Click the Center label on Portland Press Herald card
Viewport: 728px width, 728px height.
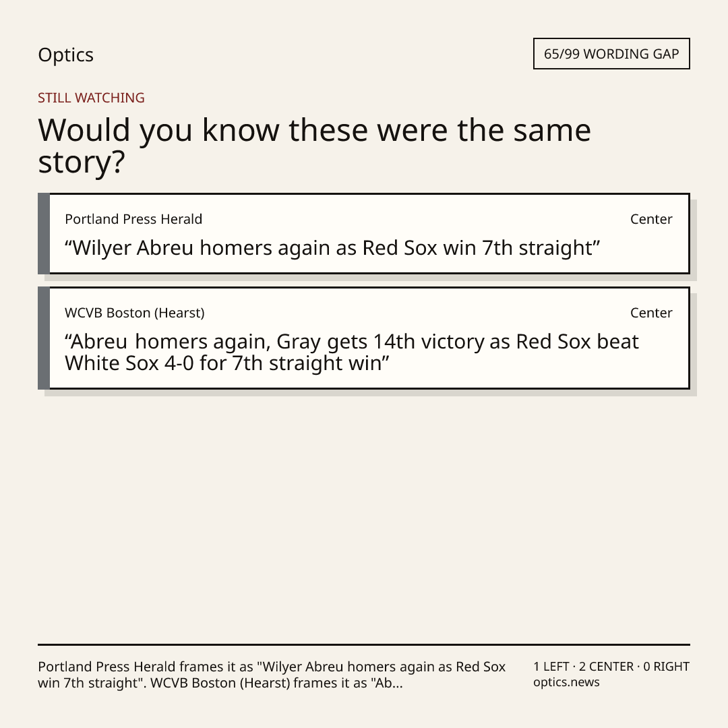pyautogui.click(x=651, y=219)
